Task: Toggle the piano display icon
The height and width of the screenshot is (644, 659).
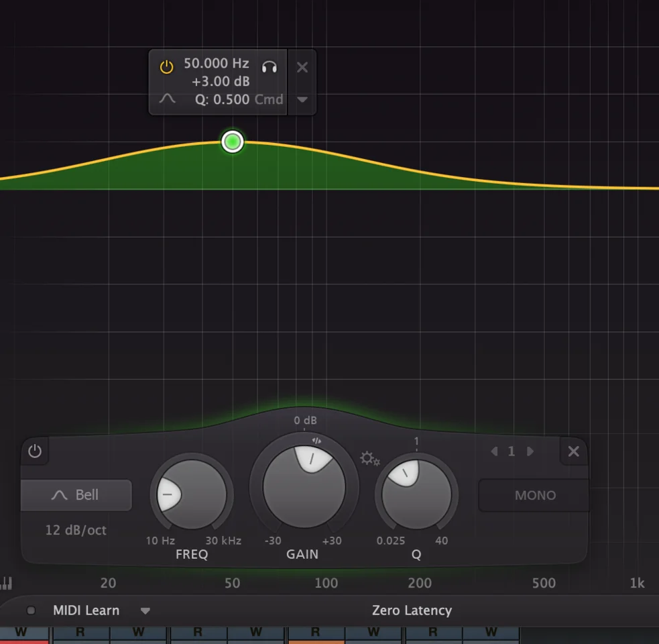Action: 7,583
